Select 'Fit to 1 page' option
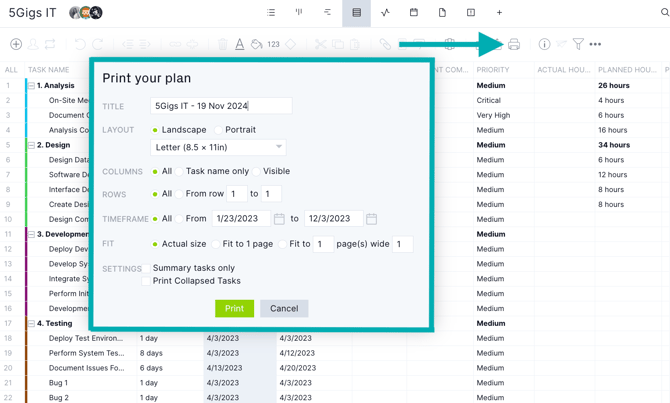Viewport: 670px width, 403px height. point(216,244)
